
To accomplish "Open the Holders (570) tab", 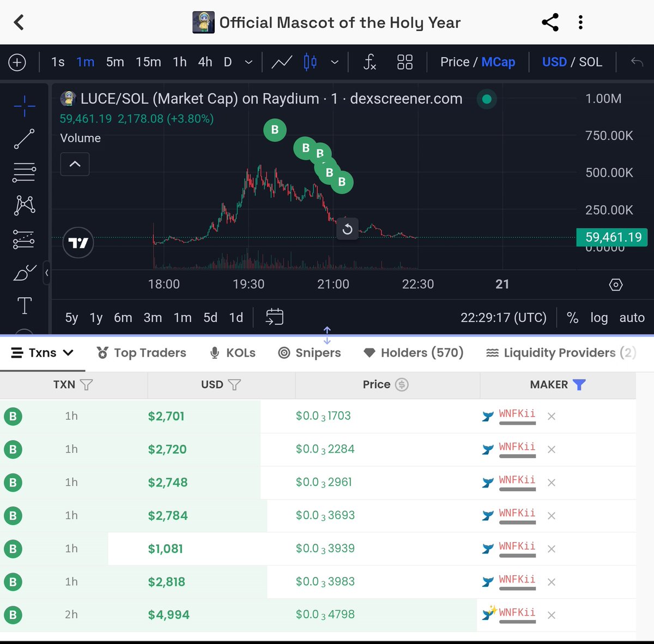I will click(414, 353).
